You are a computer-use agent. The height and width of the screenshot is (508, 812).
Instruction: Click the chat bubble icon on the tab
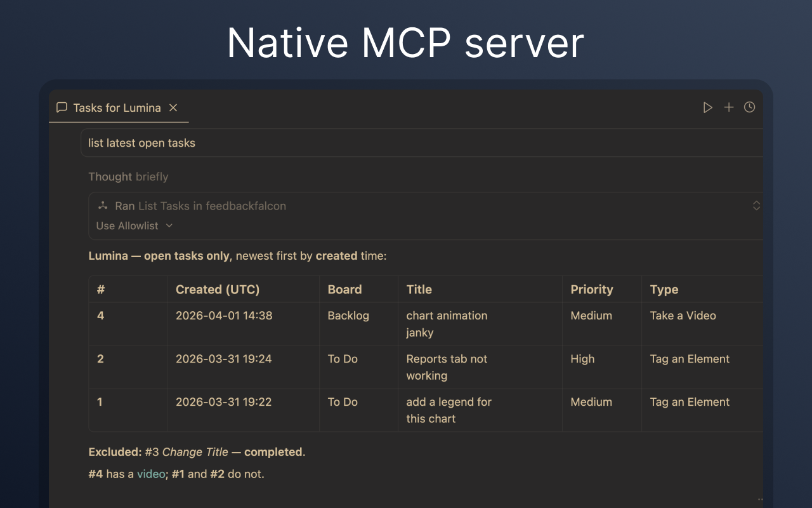click(62, 107)
